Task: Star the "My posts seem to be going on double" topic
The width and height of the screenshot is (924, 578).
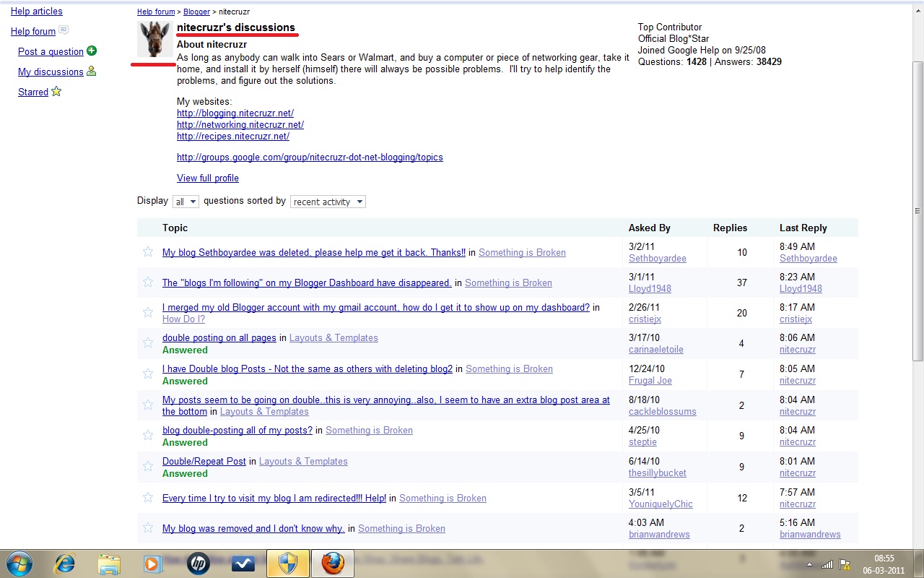Action: tap(148, 405)
